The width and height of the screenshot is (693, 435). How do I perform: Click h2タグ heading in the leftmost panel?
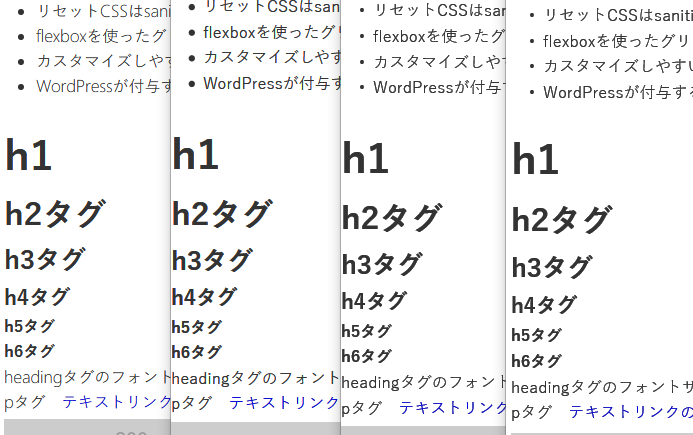pos(55,214)
